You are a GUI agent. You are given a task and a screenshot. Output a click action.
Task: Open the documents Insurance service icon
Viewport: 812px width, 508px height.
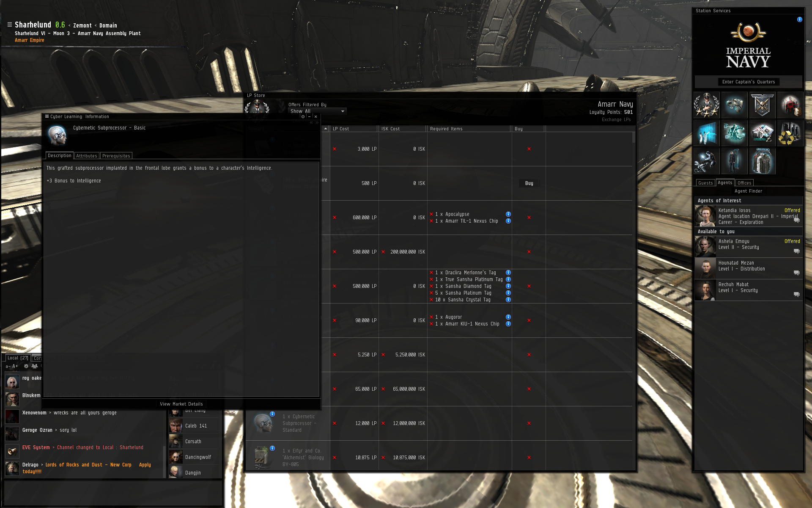point(762,133)
